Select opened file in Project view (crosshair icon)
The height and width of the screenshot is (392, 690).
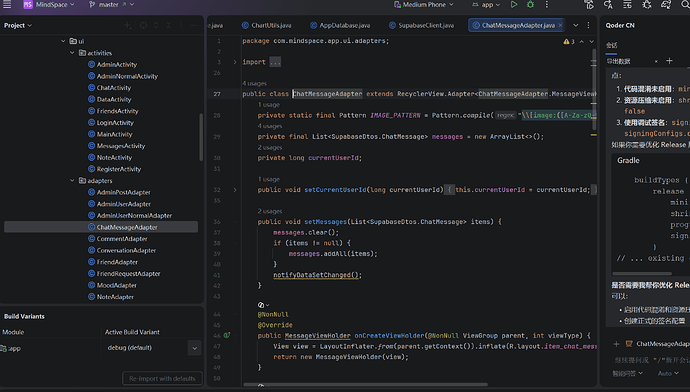[143, 26]
